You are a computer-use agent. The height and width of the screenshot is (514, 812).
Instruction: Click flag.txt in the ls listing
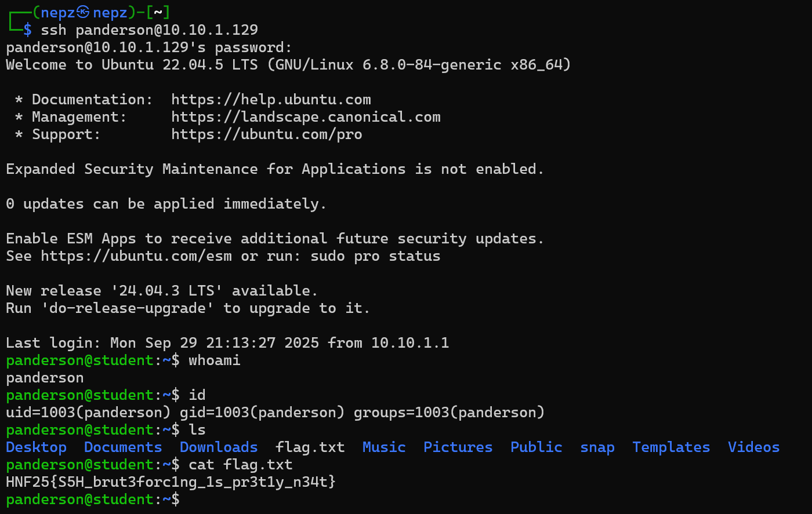(310, 447)
